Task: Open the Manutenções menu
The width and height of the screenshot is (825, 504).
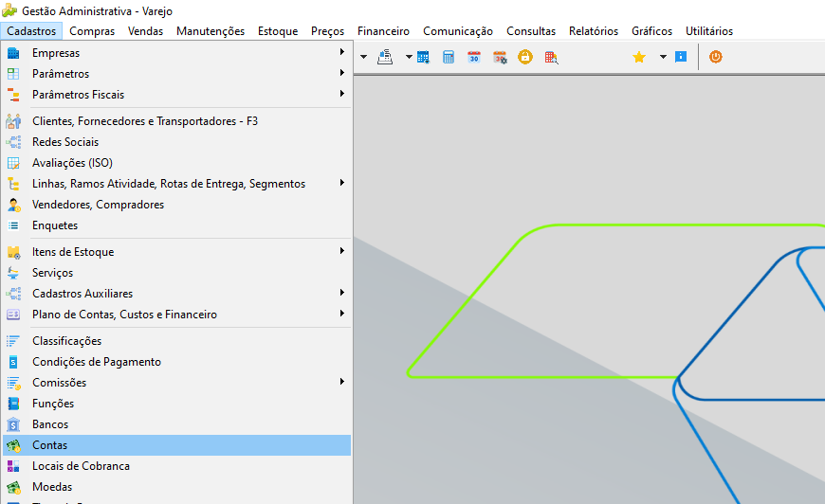Action: (211, 31)
